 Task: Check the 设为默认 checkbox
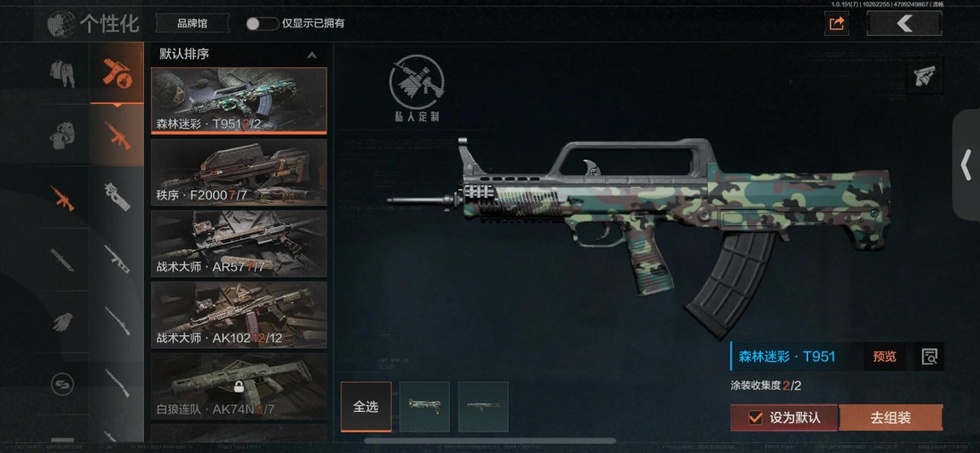(756, 417)
